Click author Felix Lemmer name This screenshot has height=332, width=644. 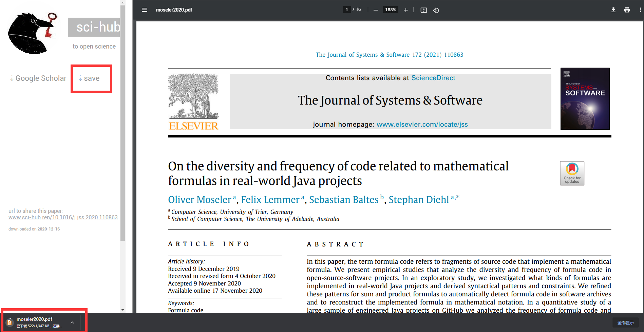(x=270, y=200)
